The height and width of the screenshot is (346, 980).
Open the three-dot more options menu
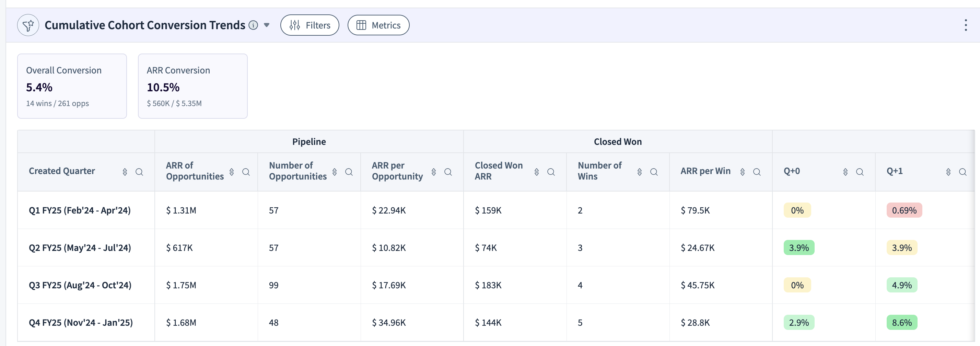[x=966, y=25]
